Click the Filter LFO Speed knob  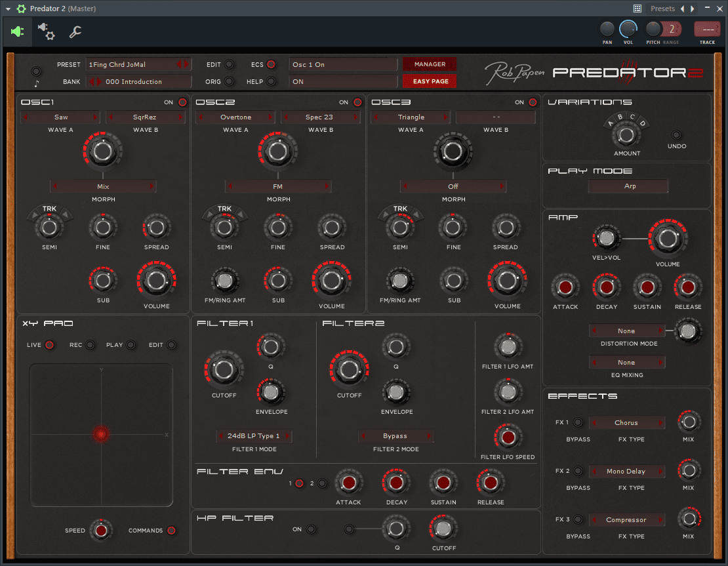[x=508, y=437]
